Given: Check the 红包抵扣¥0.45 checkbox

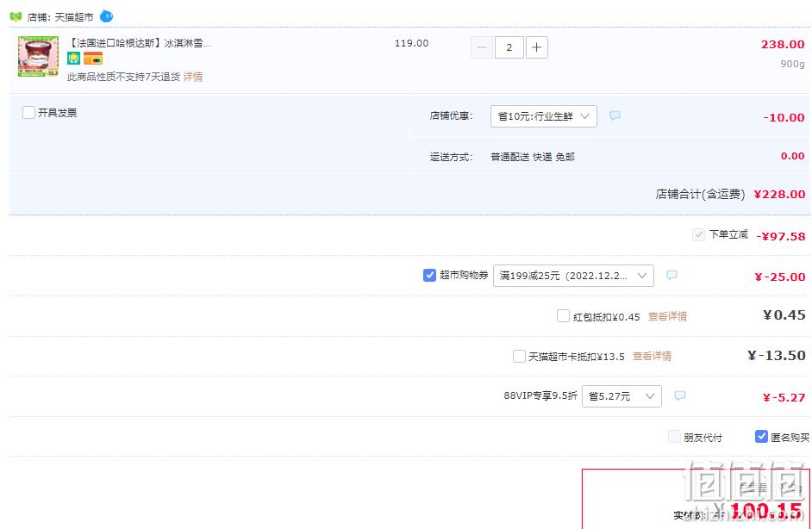Looking at the screenshot, I should pyautogui.click(x=563, y=315).
